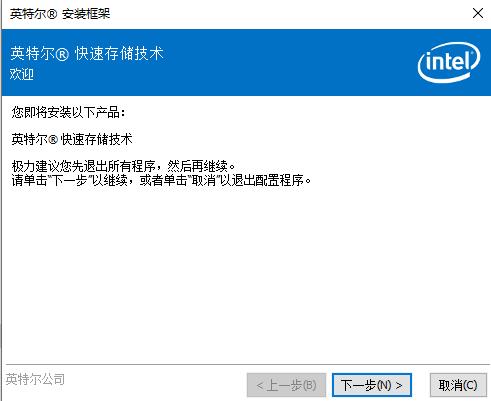Click the quoted 取消 word in the instruction sentence
The height and width of the screenshot is (401, 491).
coord(204,180)
